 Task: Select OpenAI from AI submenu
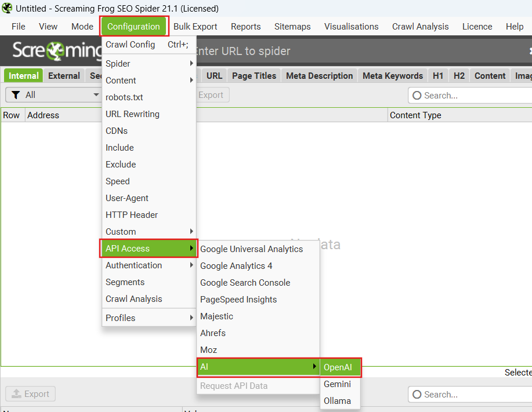(341, 367)
